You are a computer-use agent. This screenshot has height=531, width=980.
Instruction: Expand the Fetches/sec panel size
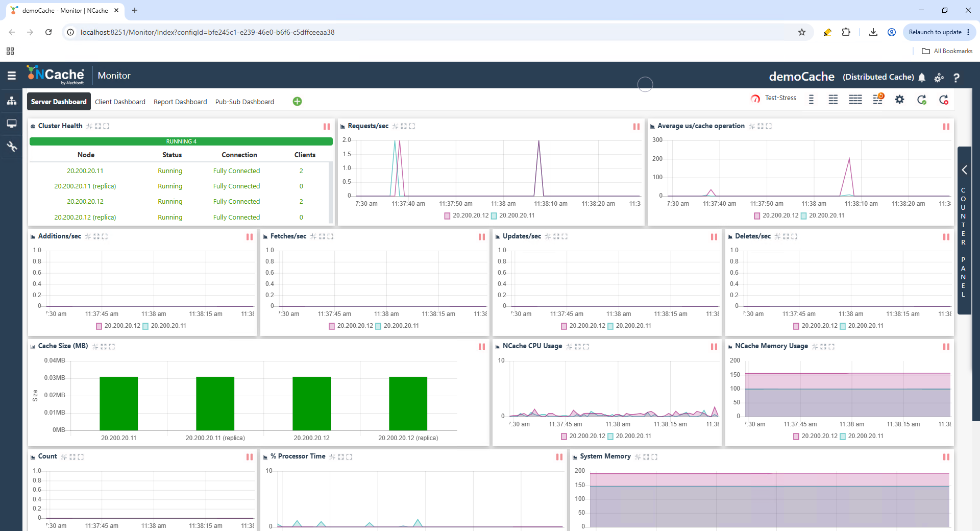tap(322, 236)
